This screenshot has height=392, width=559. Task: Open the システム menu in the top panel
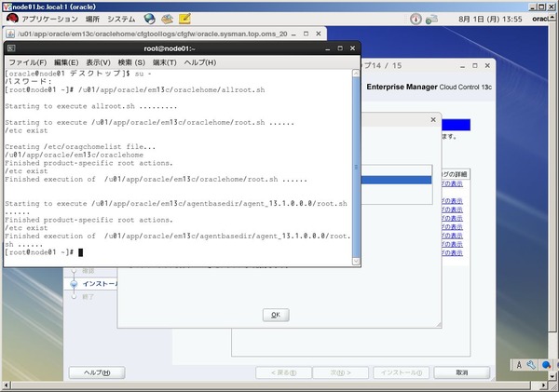pos(121,19)
